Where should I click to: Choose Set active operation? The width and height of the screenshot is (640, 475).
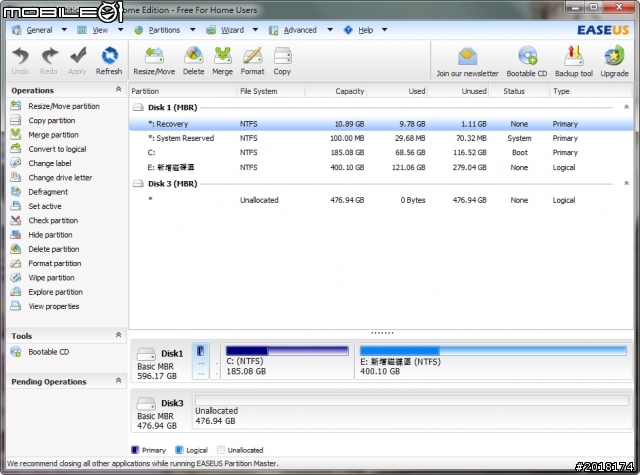(x=36, y=206)
